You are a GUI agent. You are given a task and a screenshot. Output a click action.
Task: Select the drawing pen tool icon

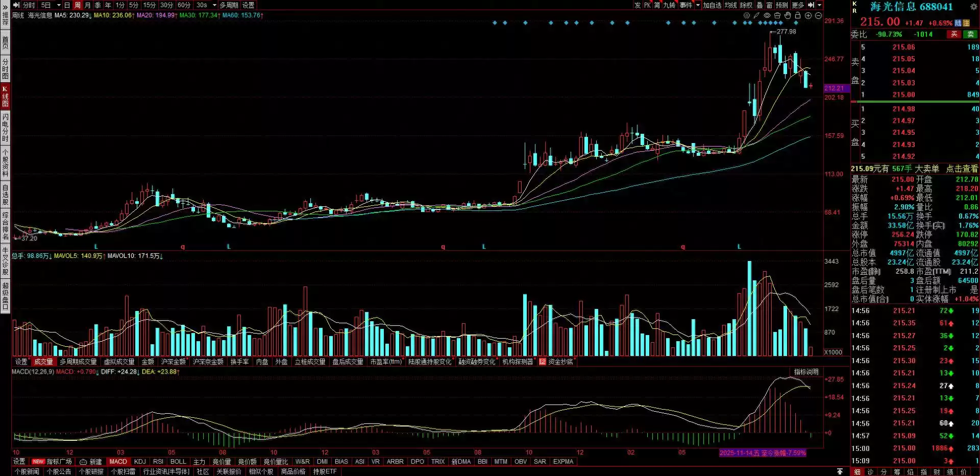coord(756,15)
